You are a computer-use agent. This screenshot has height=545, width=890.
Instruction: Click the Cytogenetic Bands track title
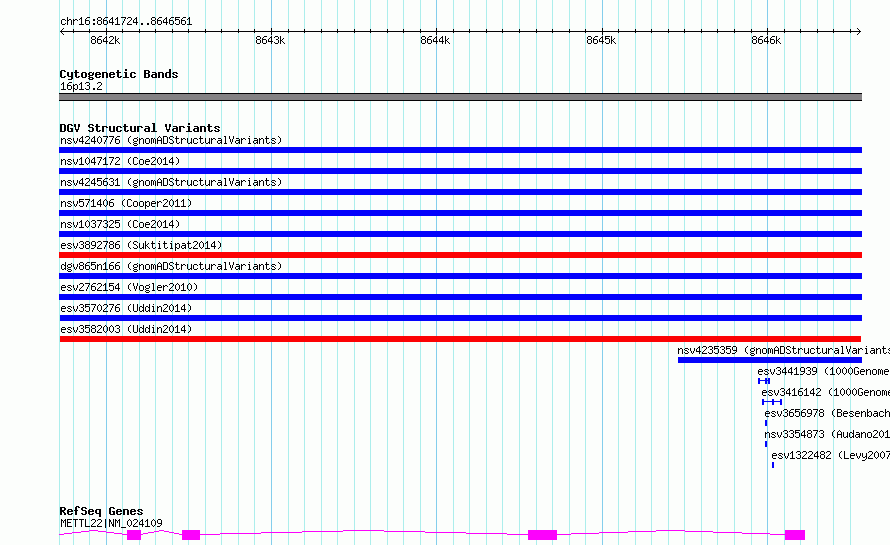(x=119, y=74)
